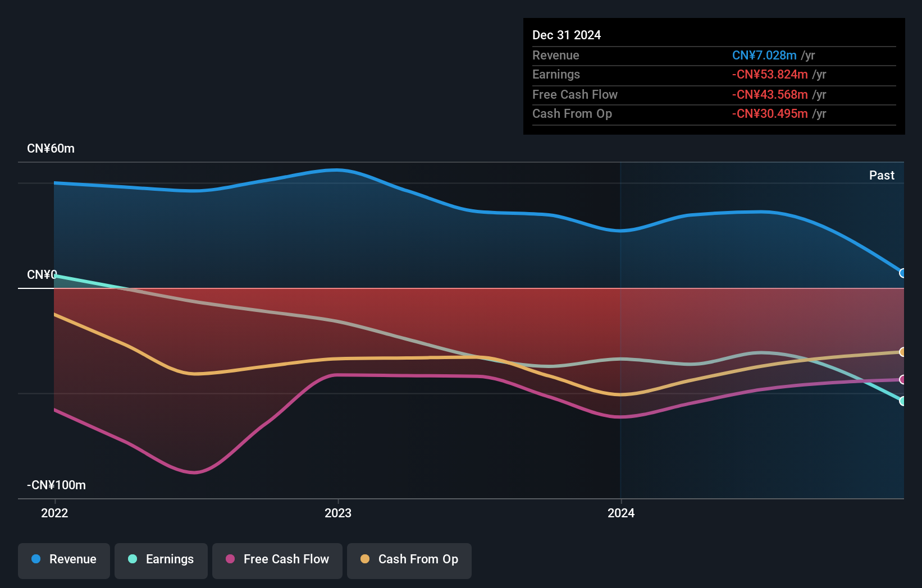Click the blue Revenue endpoint marker
This screenshot has width=922, height=588.
tap(902, 273)
